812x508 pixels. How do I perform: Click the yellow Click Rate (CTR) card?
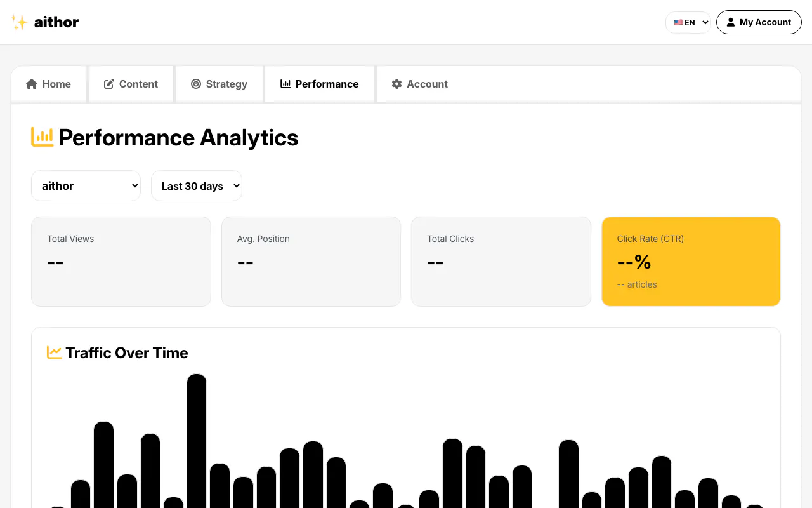(x=691, y=262)
